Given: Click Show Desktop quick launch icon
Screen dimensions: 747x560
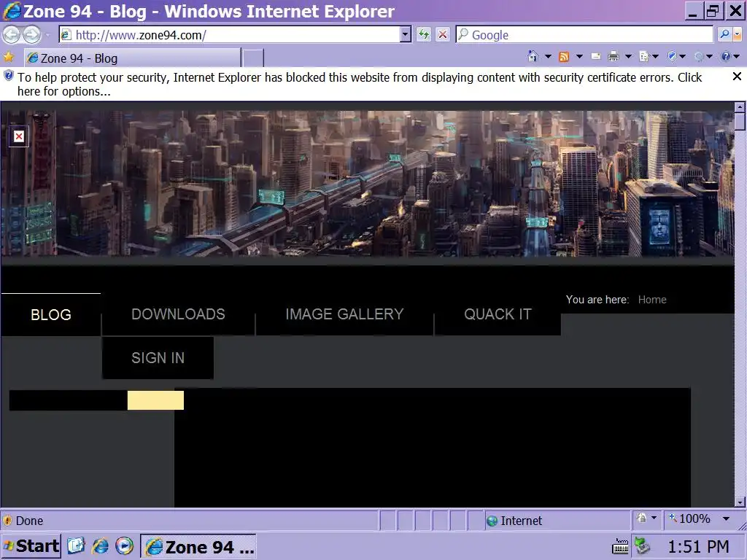Looking at the screenshot, I should 75,545.
